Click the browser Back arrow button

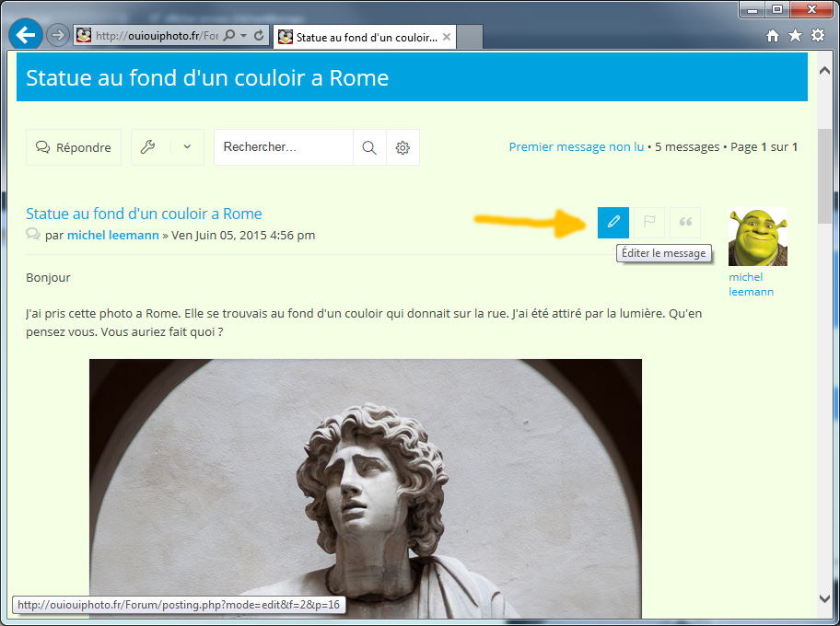[25, 35]
